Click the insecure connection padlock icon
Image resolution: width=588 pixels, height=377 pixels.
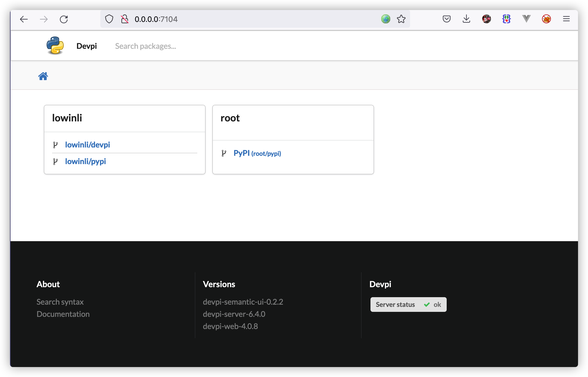[x=124, y=19]
